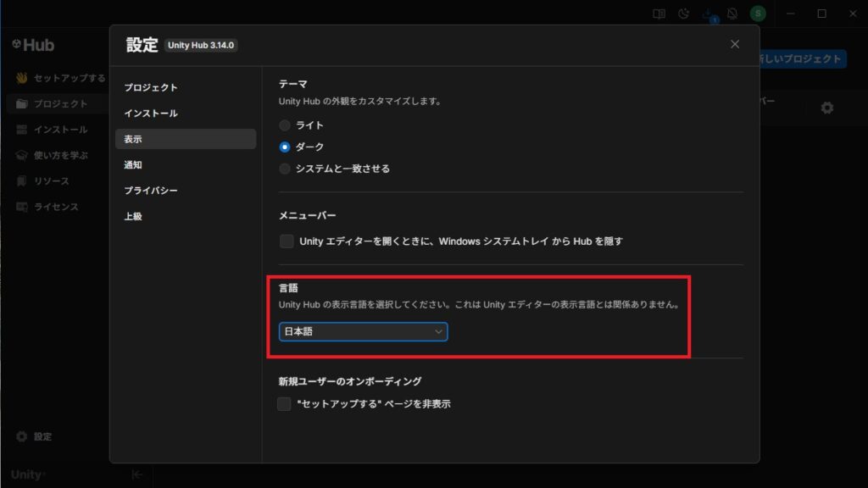Click the Hub logo in the sidebar
This screenshot has width=868, height=488.
click(33, 45)
